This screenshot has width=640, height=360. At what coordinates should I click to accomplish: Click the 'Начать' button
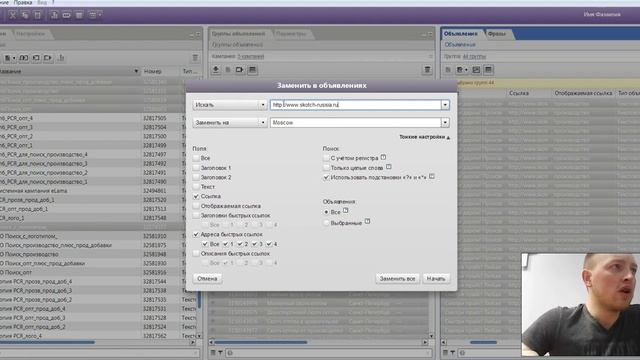[436, 279]
